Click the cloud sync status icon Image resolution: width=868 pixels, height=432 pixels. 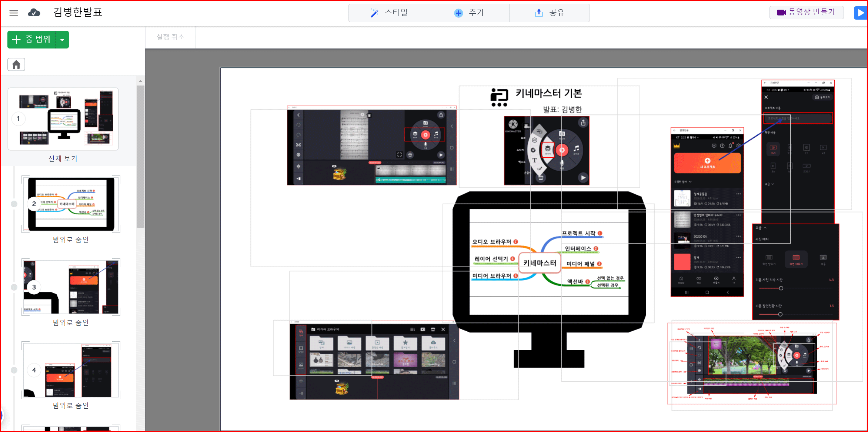point(34,13)
